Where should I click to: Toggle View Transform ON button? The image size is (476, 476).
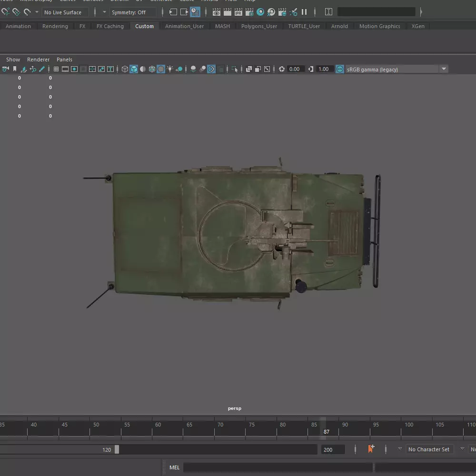340,69
